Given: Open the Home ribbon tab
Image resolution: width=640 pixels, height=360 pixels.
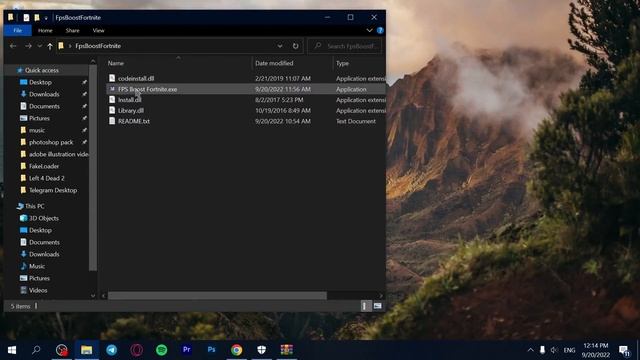Looking at the screenshot, I should (x=45, y=31).
